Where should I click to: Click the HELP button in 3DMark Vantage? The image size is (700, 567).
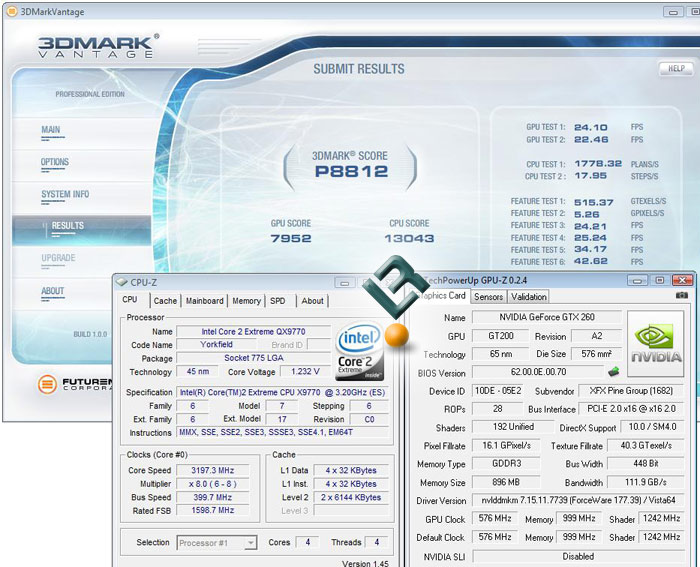[x=676, y=68]
